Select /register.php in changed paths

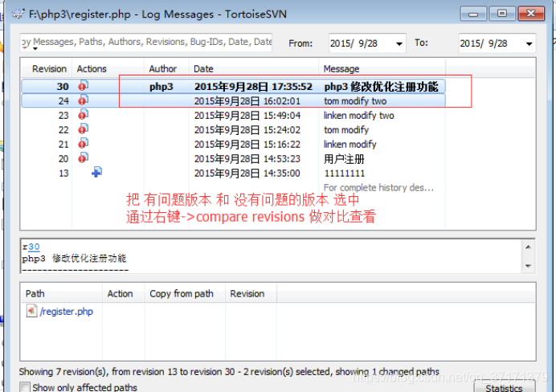[x=67, y=312]
